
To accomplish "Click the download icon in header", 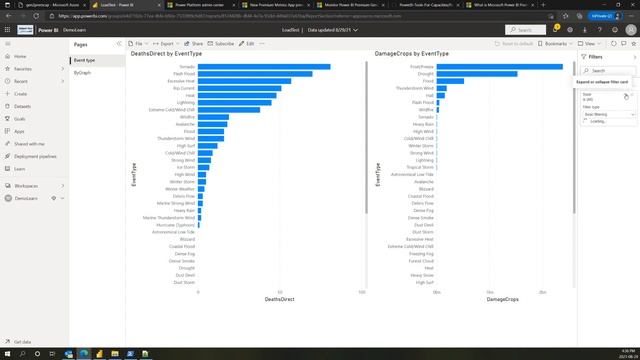I will click(x=584, y=30).
